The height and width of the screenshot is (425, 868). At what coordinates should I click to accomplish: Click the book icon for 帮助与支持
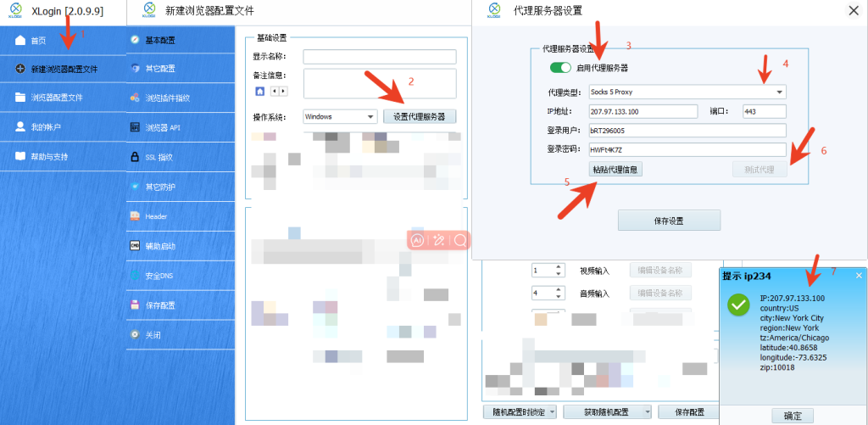coord(20,156)
